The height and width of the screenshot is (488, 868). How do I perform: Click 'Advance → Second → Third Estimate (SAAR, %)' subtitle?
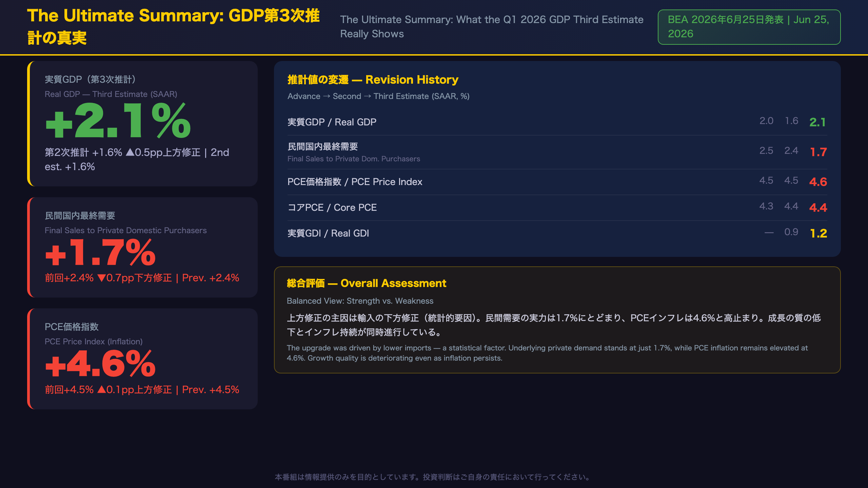(378, 96)
